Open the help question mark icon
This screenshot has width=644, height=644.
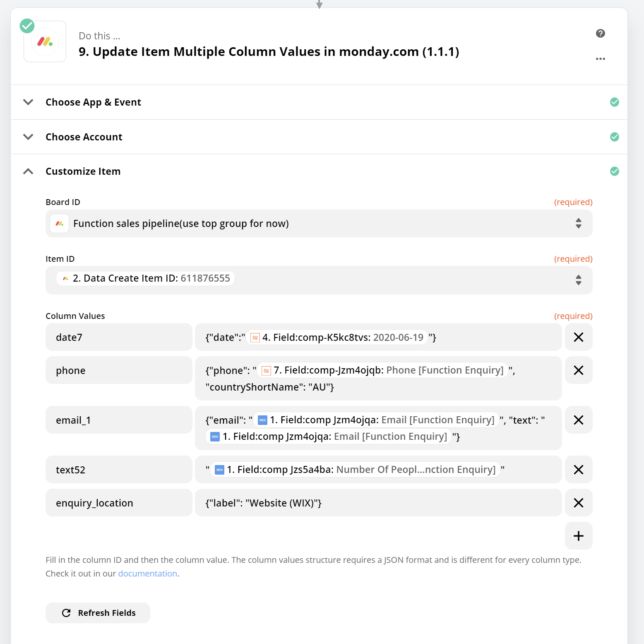[x=600, y=34]
